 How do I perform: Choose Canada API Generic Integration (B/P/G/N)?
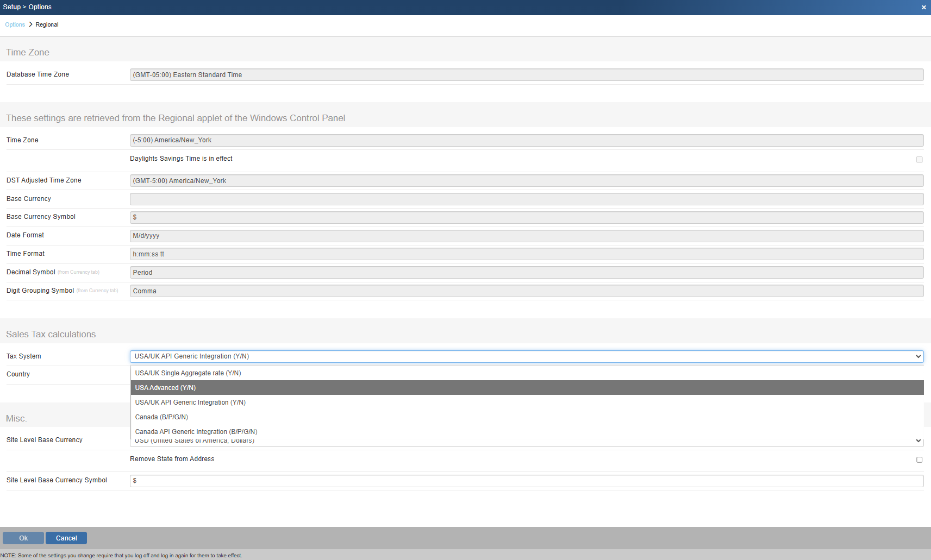(196, 432)
